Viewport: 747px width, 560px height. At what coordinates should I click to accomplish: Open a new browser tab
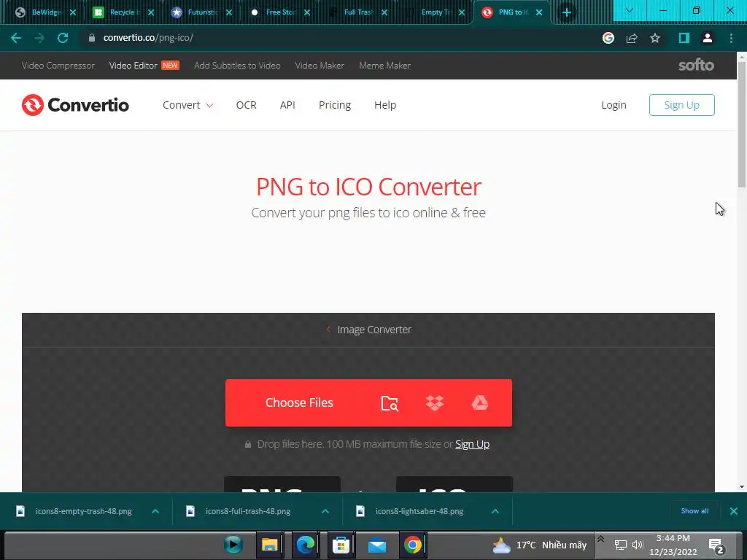click(566, 12)
